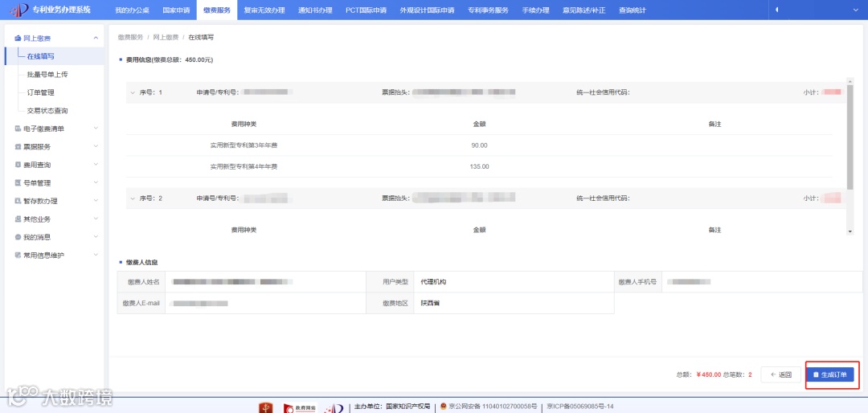The width and height of the screenshot is (868, 413).
Task: Click the police badge icon beside 京公网安备
Action: coord(444,407)
